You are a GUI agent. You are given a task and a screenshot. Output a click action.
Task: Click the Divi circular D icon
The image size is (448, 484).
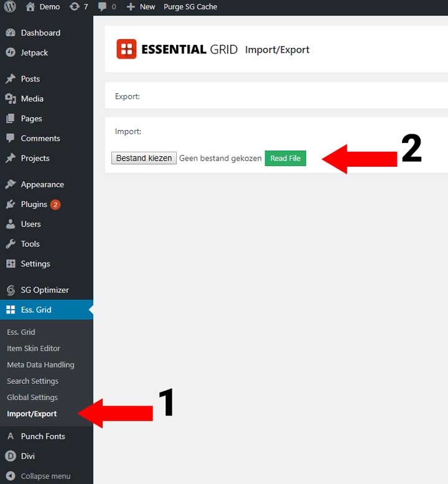11,456
